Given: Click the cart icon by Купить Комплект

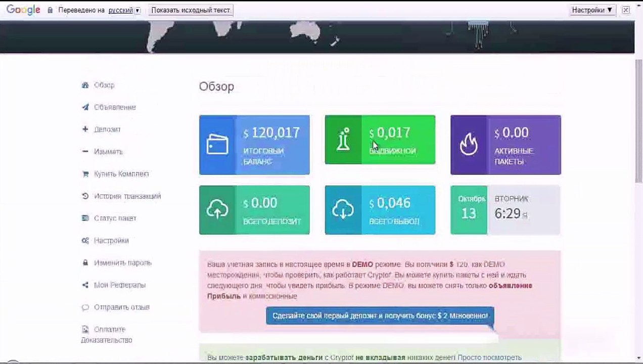Looking at the screenshot, I should pyautogui.click(x=85, y=174).
